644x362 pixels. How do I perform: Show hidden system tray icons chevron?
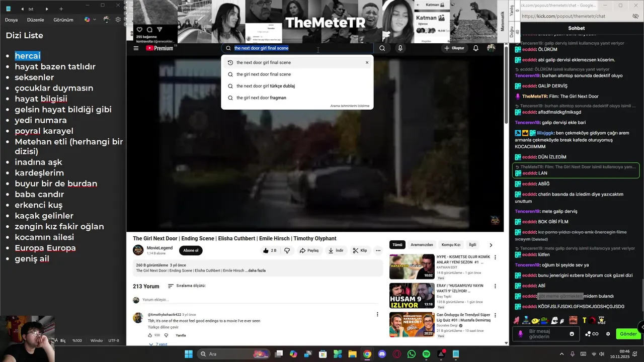561,354
